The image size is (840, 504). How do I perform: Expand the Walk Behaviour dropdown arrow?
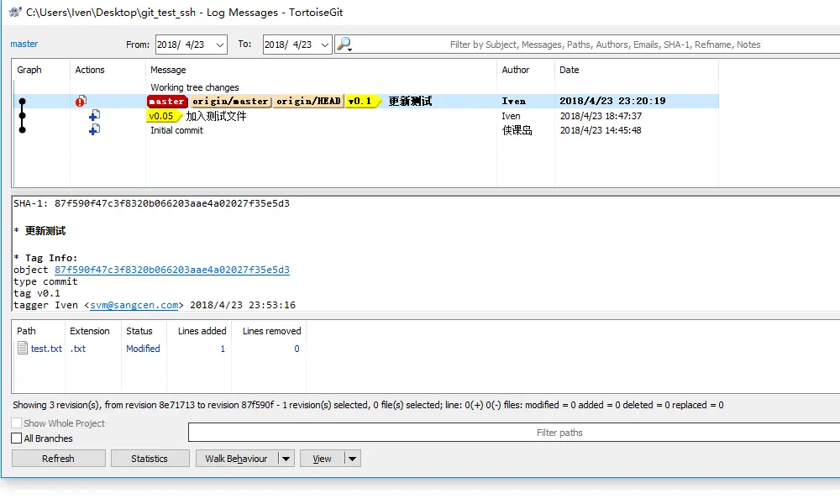[x=286, y=459]
